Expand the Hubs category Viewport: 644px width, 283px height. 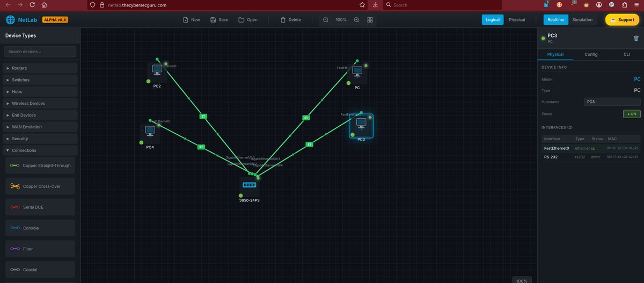click(40, 92)
